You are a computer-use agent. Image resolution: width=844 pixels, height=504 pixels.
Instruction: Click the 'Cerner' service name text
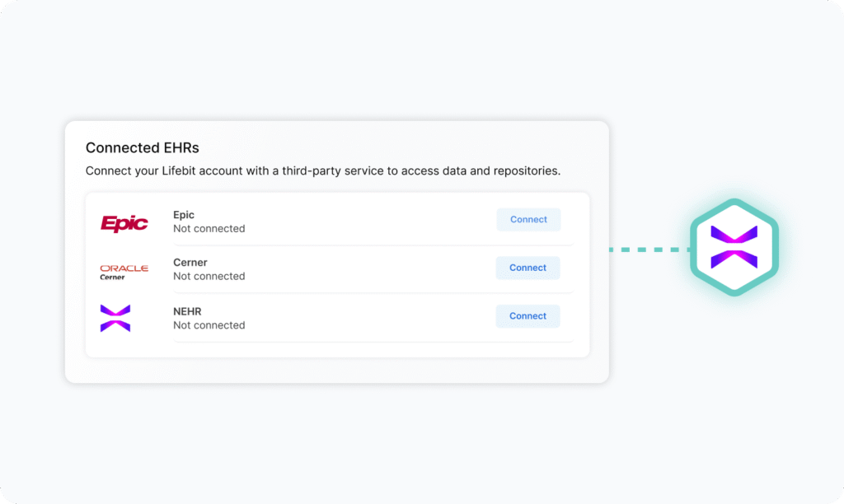190,263
